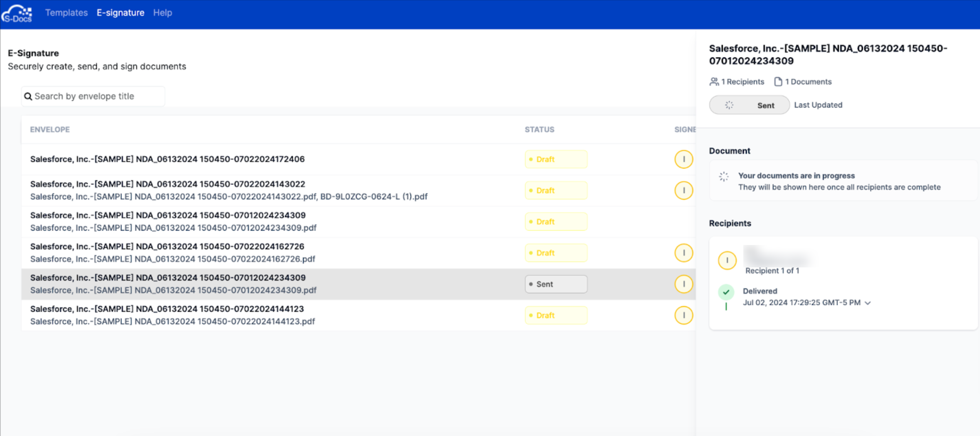This screenshot has width=980, height=436.
Task: Open envelope ending 07022024172406
Action: [167, 159]
